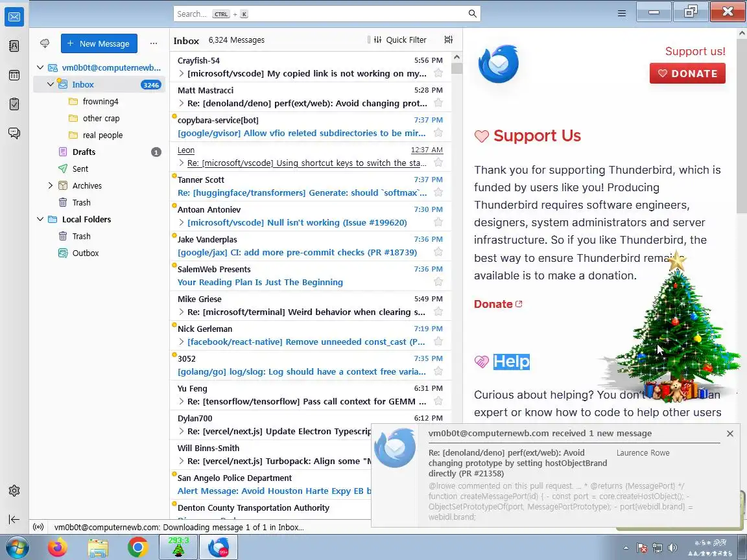This screenshot has height=560, width=747.
Task: Collapse the vm0b0t@computernewb account tree
Action: (x=40, y=67)
